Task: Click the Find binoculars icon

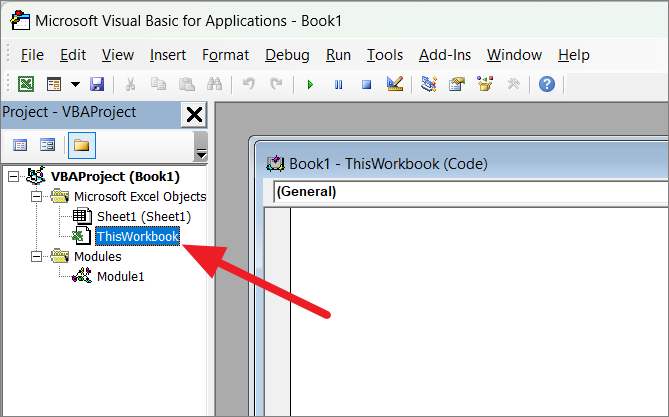Action: [x=214, y=84]
